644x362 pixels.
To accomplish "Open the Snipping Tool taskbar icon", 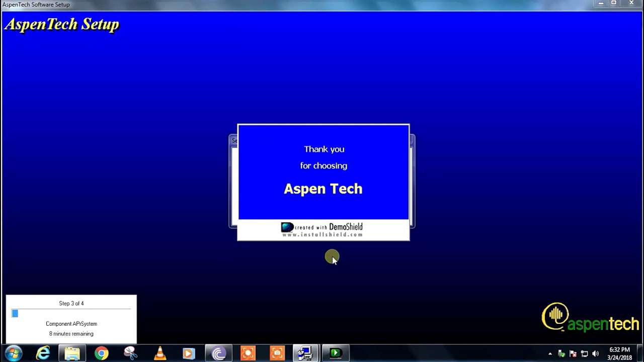I will coord(130,353).
